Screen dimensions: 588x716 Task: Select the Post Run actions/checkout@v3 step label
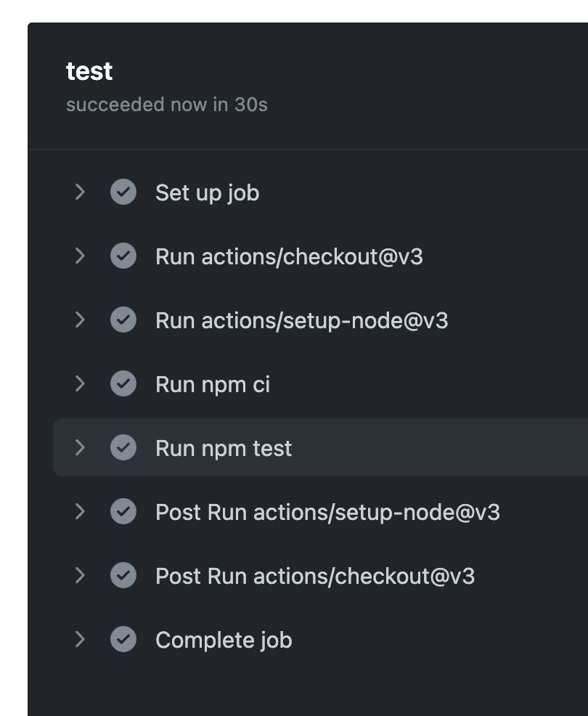[315, 576]
